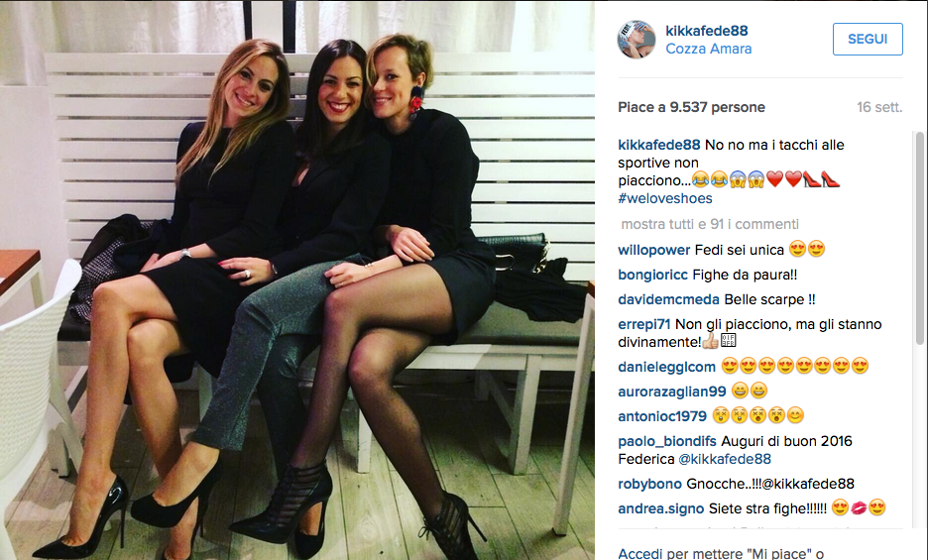The width and height of the screenshot is (928, 560).
Task: Click the #weloveshoes hashtag
Action: click(x=665, y=198)
